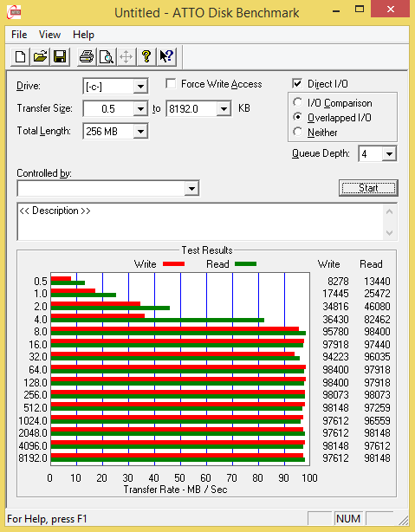Select the Neither radio button
This screenshot has height=532, width=415.
click(297, 132)
